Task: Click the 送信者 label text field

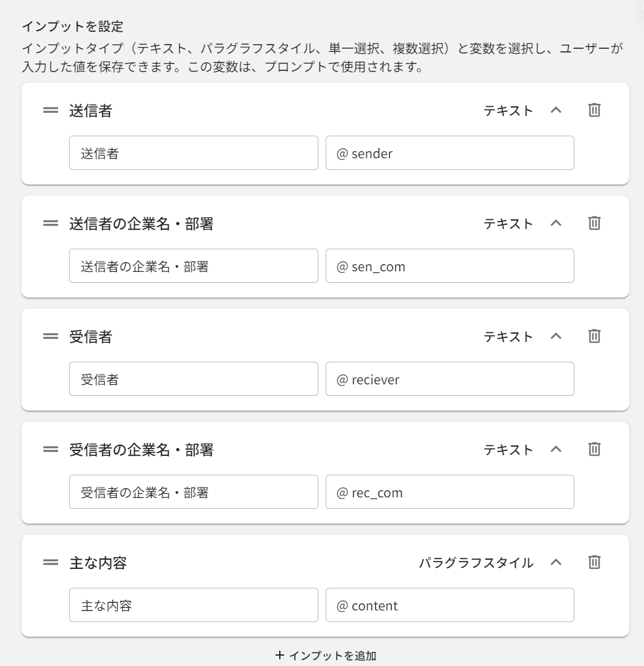Action: (x=193, y=153)
